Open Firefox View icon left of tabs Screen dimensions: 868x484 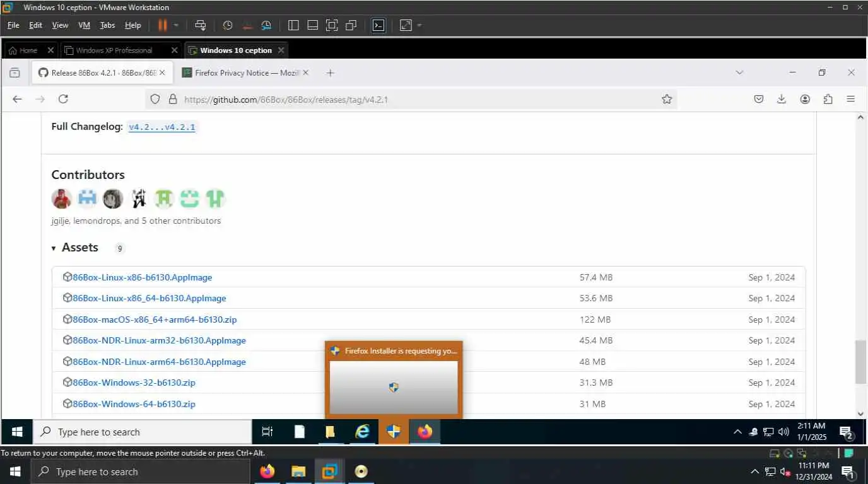tap(15, 73)
